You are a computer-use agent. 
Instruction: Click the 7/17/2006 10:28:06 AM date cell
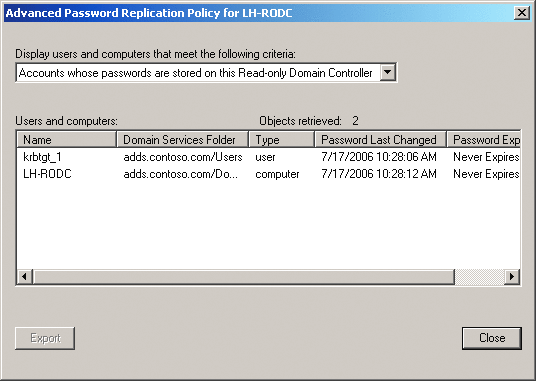379,157
